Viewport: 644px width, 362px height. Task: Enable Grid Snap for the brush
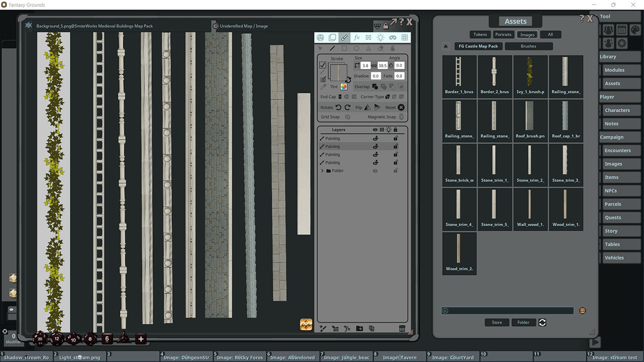346,117
